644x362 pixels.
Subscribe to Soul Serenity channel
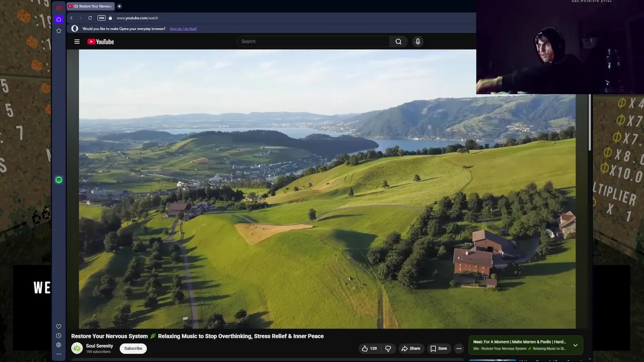point(133,348)
